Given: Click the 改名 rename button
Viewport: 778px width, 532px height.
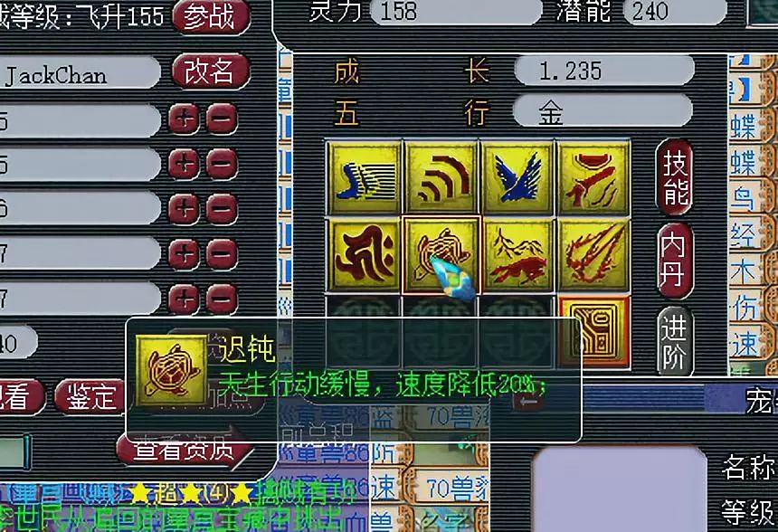Looking at the screenshot, I should tap(211, 71).
